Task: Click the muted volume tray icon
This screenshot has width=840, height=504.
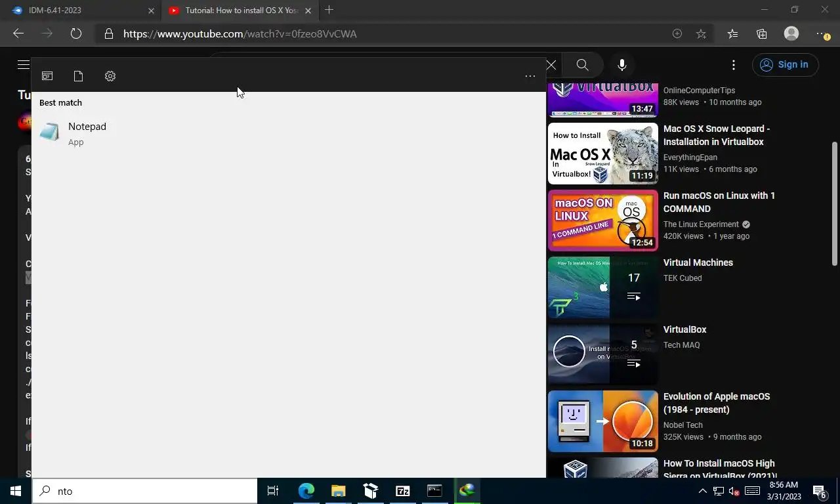Action: pos(735,492)
